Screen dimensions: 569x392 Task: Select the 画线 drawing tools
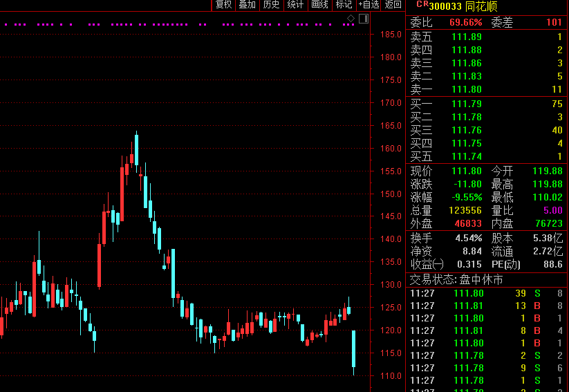coord(319,5)
